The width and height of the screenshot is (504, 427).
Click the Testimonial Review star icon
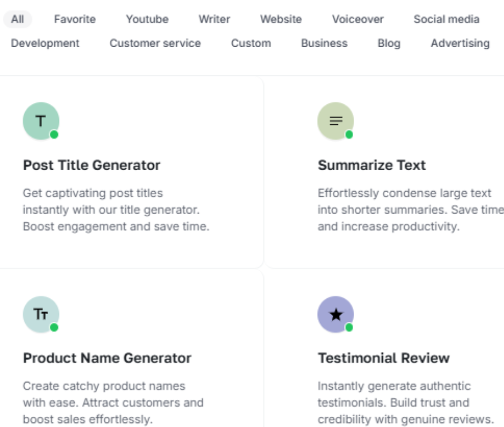(x=336, y=314)
